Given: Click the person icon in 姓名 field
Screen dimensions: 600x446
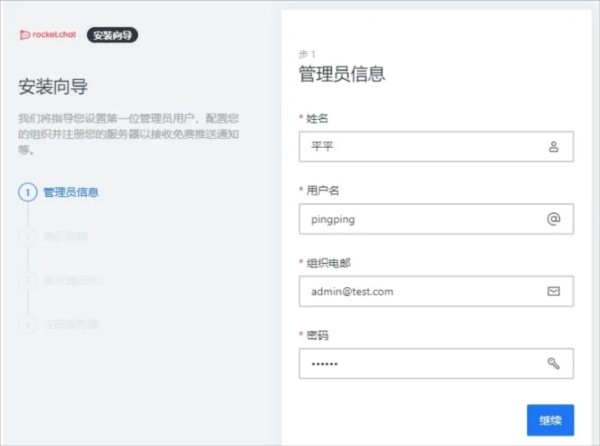Looking at the screenshot, I should point(553,147).
